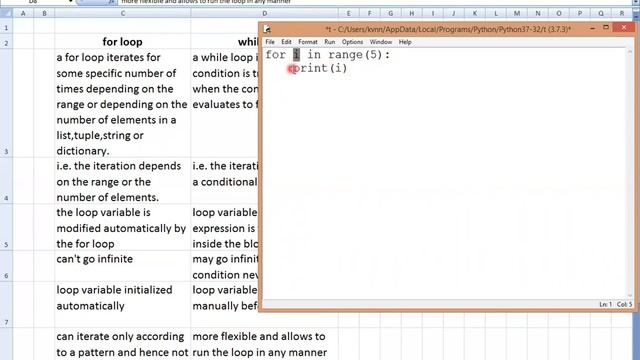Select Excel column A header
640x360 pixels.
point(23,13)
